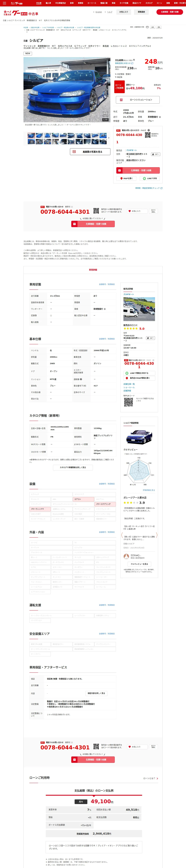Open the hamburger menu icon
This screenshot has width=186, height=868.
click(4, 3)
